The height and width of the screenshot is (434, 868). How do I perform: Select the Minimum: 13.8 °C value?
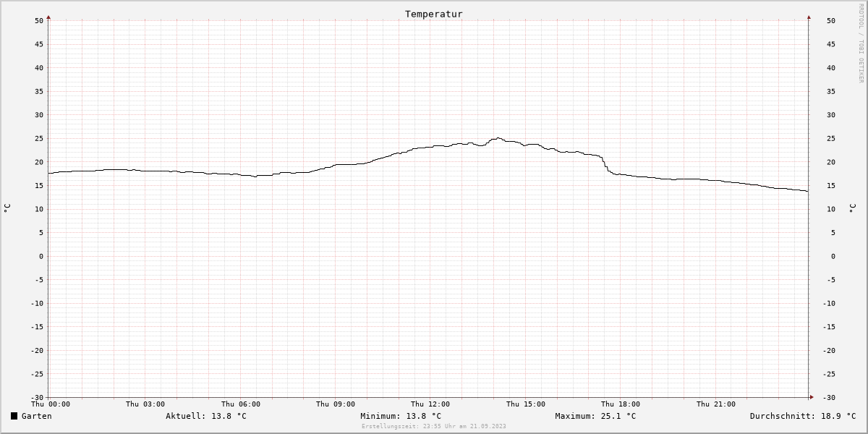tap(401, 416)
